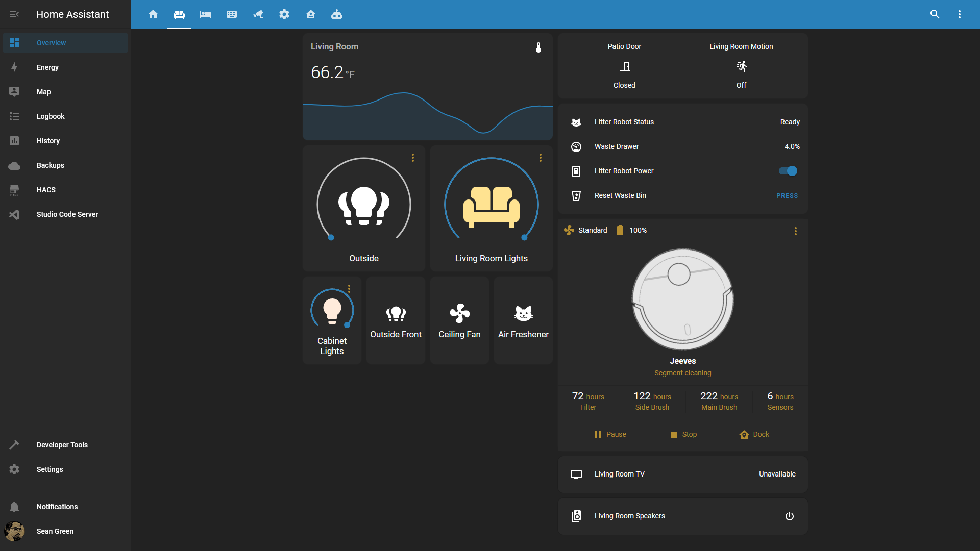This screenshot has width=980, height=551.
Task: Toggle the Air Freshener
Action: (x=523, y=320)
